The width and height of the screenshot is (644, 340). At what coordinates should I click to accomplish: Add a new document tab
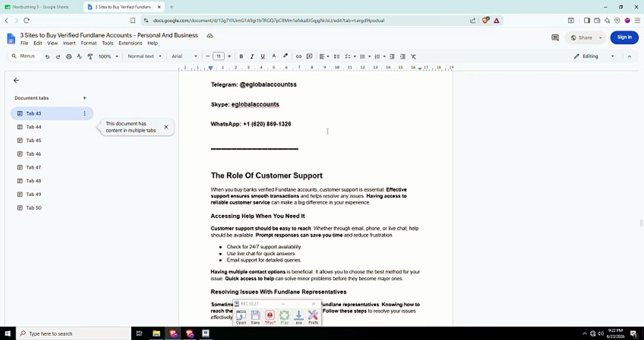tap(85, 98)
